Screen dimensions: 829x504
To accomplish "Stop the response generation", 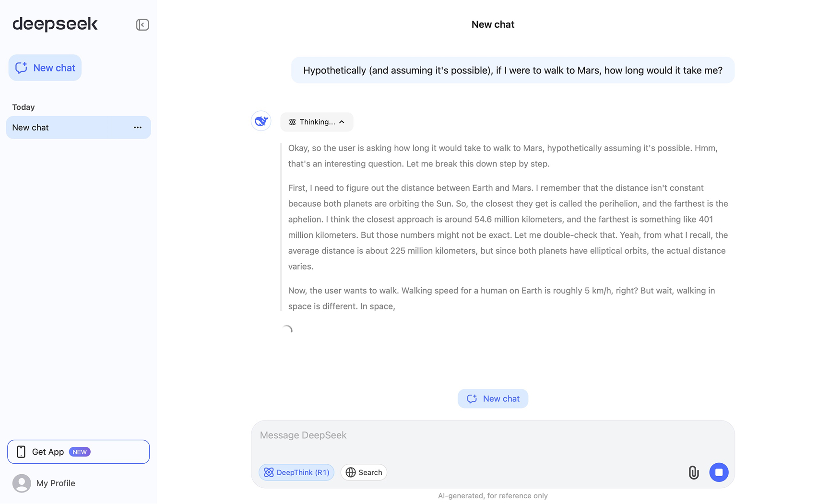I will tap(718, 472).
